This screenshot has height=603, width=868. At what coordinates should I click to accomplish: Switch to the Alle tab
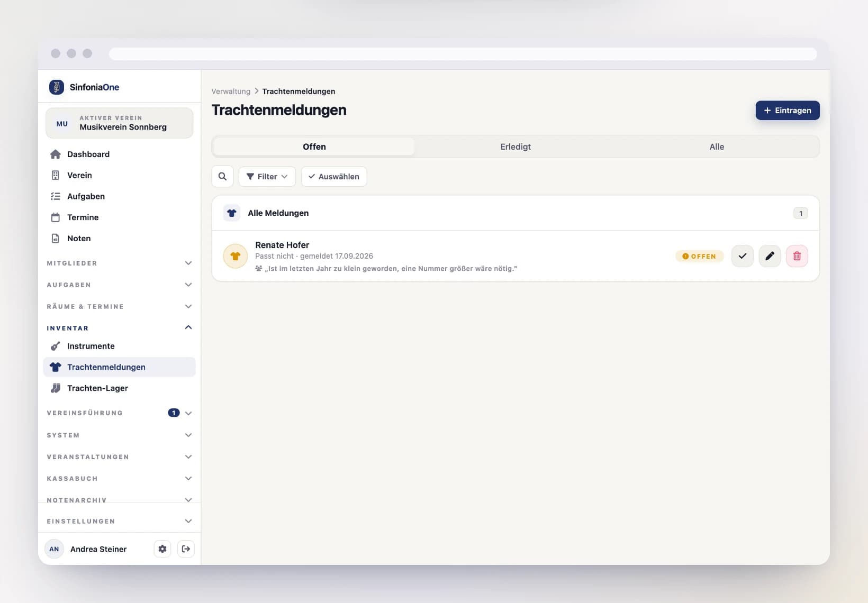coord(717,147)
